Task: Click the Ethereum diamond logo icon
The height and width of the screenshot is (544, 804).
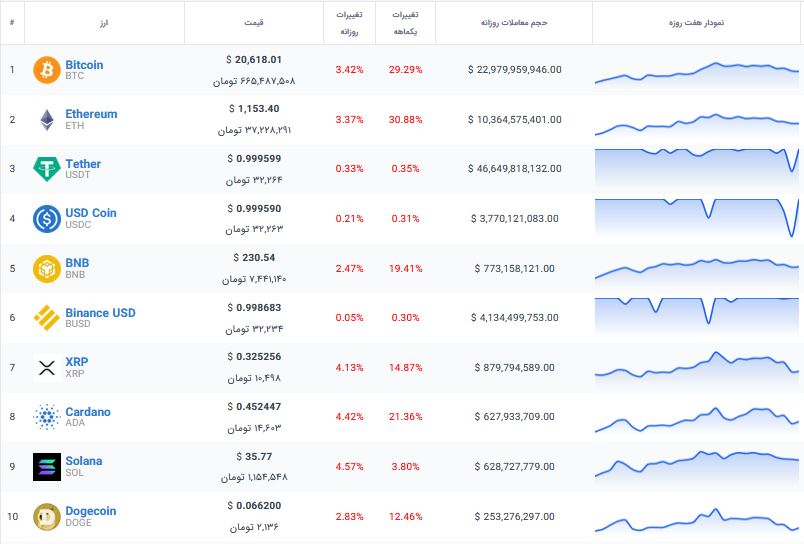Action: [47, 119]
